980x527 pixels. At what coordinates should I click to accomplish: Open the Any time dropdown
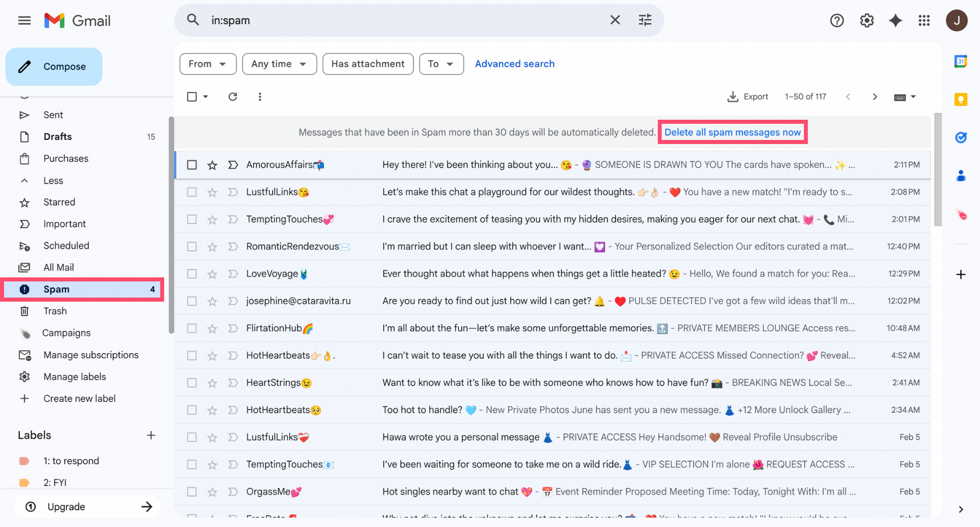pos(279,64)
